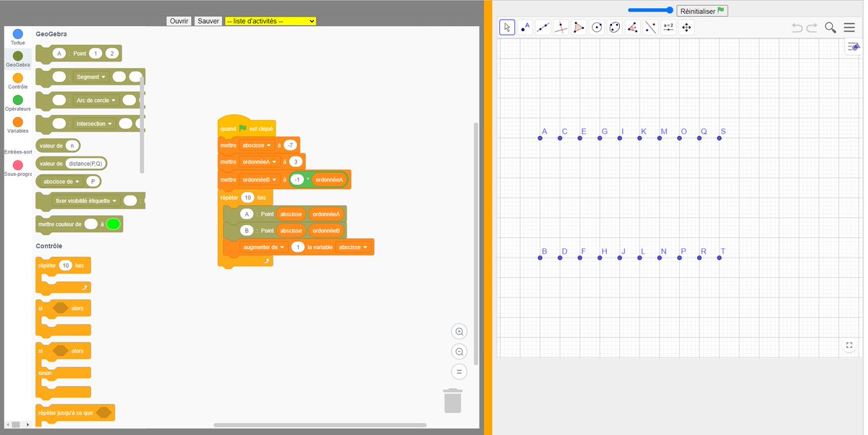Click the green color swatch in mettre couleur block
Image resolution: width=868 pixels, height=435 pixels.
pyautogui.click(x=113, y=224)
